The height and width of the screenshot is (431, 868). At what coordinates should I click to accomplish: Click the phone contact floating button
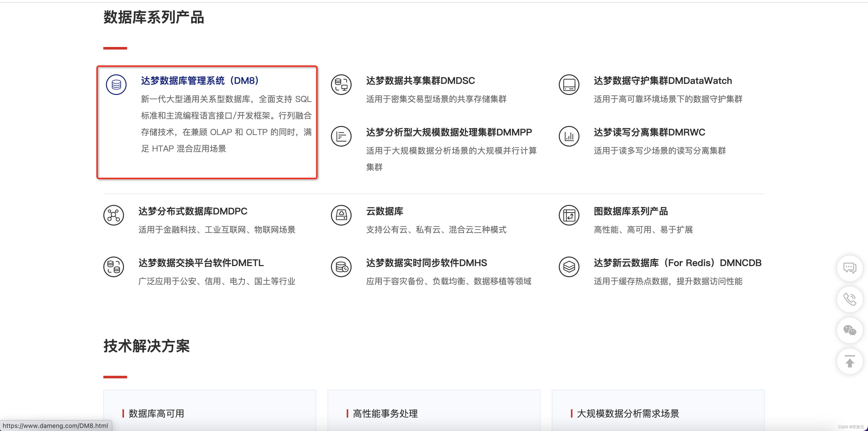[x=849, y=299]
